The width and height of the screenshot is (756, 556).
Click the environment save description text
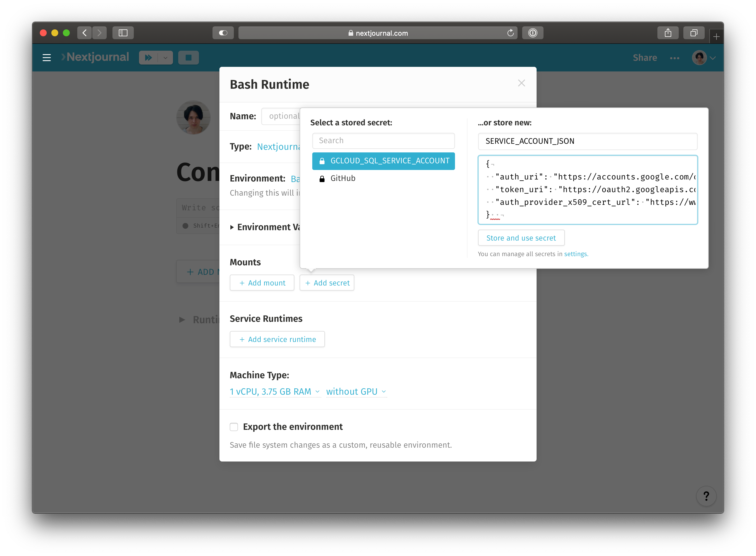(x=341, y=445)
